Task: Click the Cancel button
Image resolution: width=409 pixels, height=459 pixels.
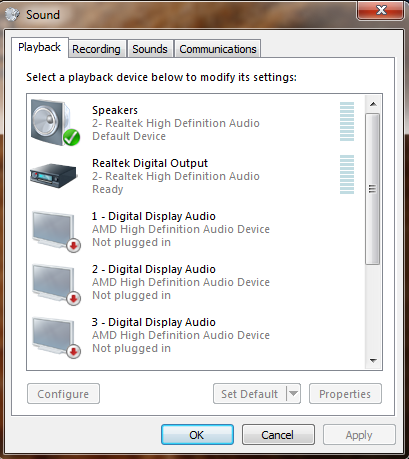Action: [278, 435]
